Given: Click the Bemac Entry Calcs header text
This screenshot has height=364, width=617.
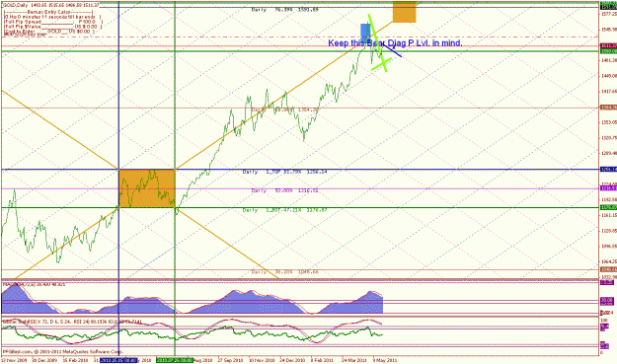Looking at the screenshot, I should click(x=48, y=12).
